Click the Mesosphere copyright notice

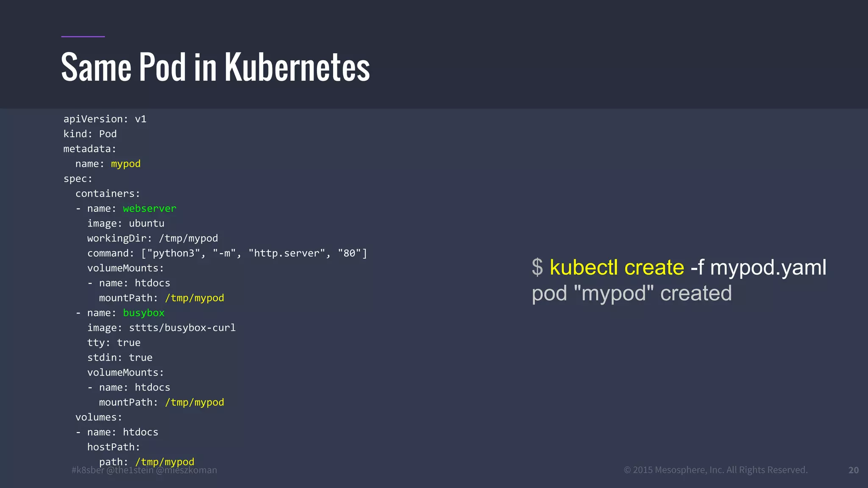coord(715,470)
